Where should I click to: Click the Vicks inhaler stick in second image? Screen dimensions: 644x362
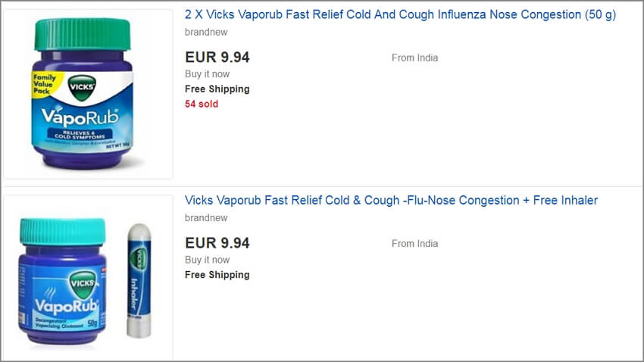click(139, 281)
